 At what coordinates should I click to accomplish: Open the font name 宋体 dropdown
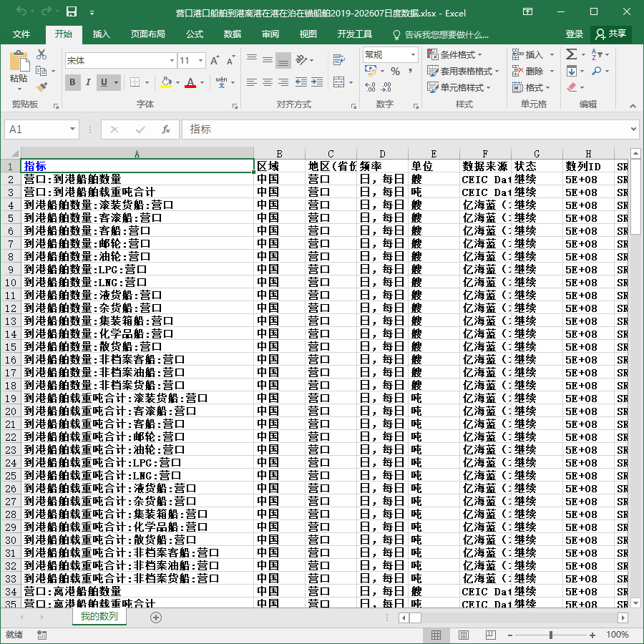tap(172, 61)
